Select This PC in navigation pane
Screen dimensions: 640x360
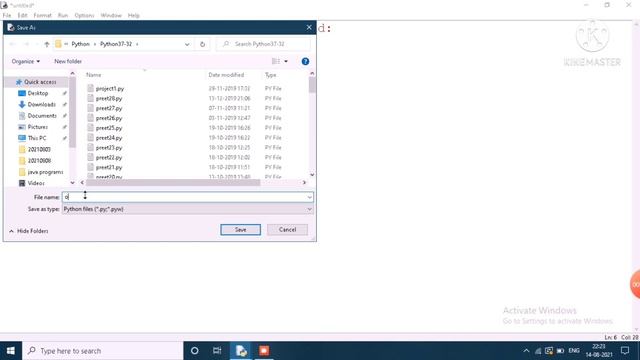[37, 138]
